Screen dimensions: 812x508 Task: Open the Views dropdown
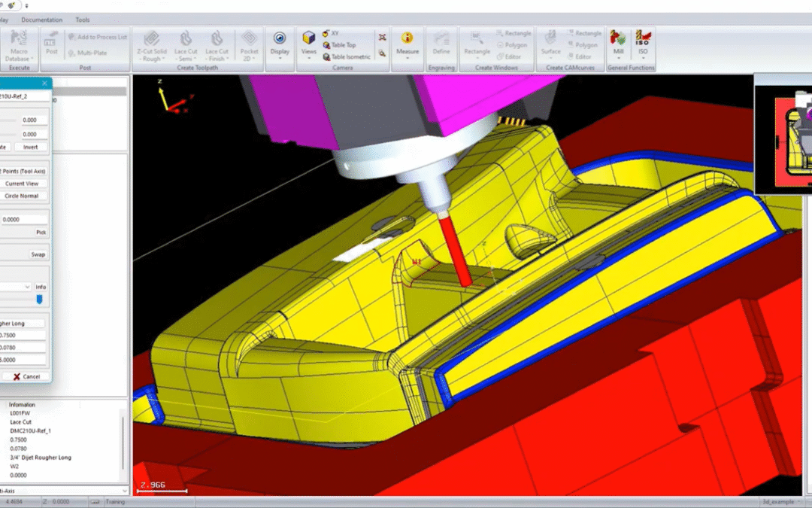[x=308, y=45]
